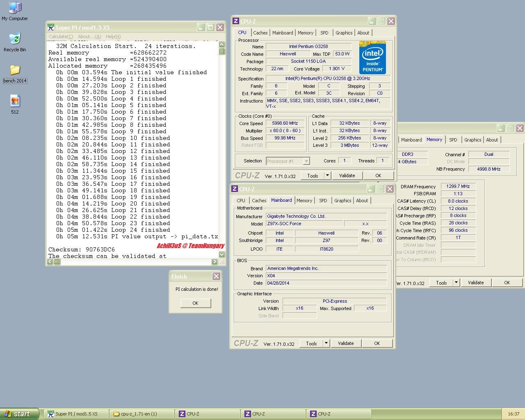Screen dimensions: 525x420
Task: Open the Tools dropdown arrow in Mainboard window
Action: pyautogui.click(x=326, y=343)
